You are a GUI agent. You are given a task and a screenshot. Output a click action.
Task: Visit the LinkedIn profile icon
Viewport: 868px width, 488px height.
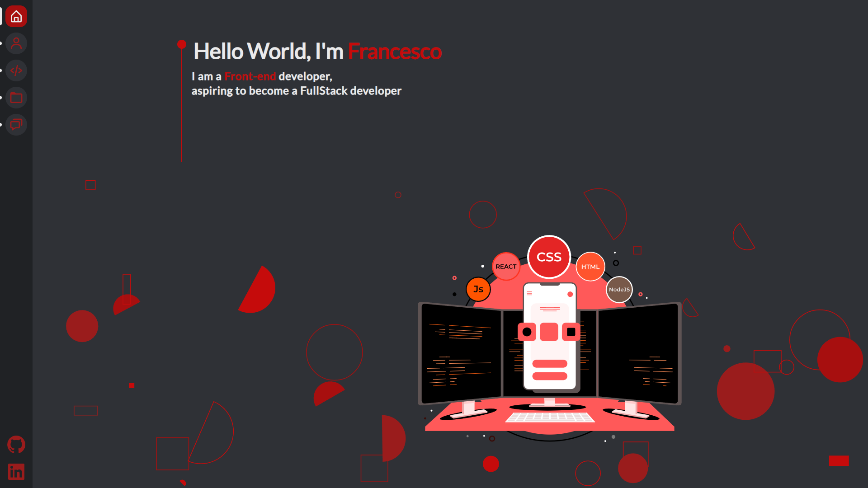[16, 472]
